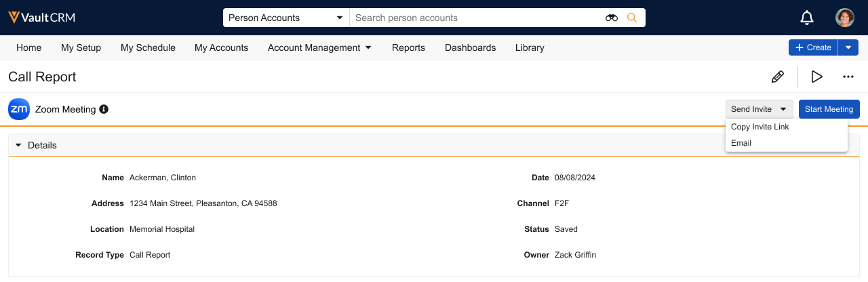Open the three-dot more actions menu
The image size is (868, 282).
[848, 77]
